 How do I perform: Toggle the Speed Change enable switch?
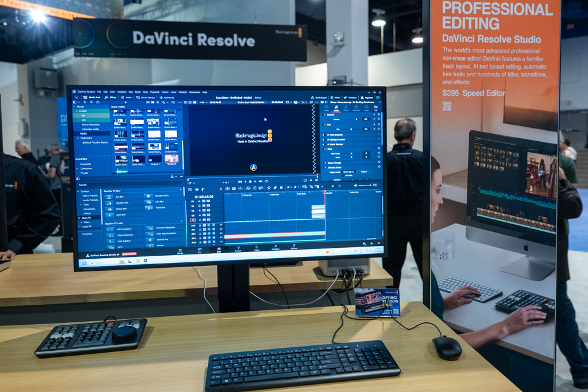(324, 163)
